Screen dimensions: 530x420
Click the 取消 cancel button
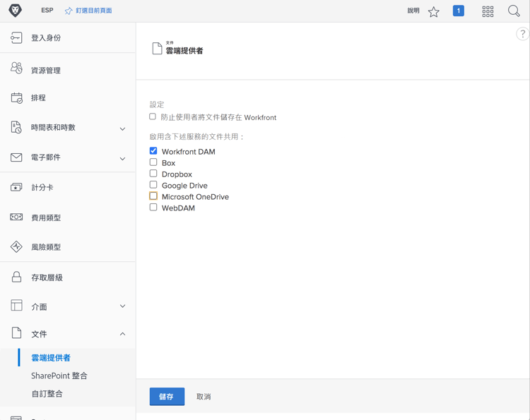coord(204,397)
